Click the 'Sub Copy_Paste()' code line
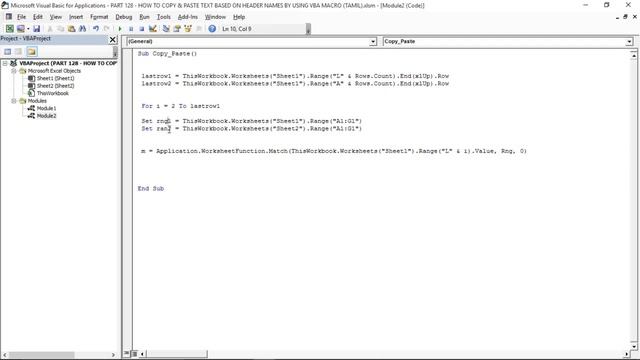640x360 pixels. pyautogui.click(x=167, y=53)
